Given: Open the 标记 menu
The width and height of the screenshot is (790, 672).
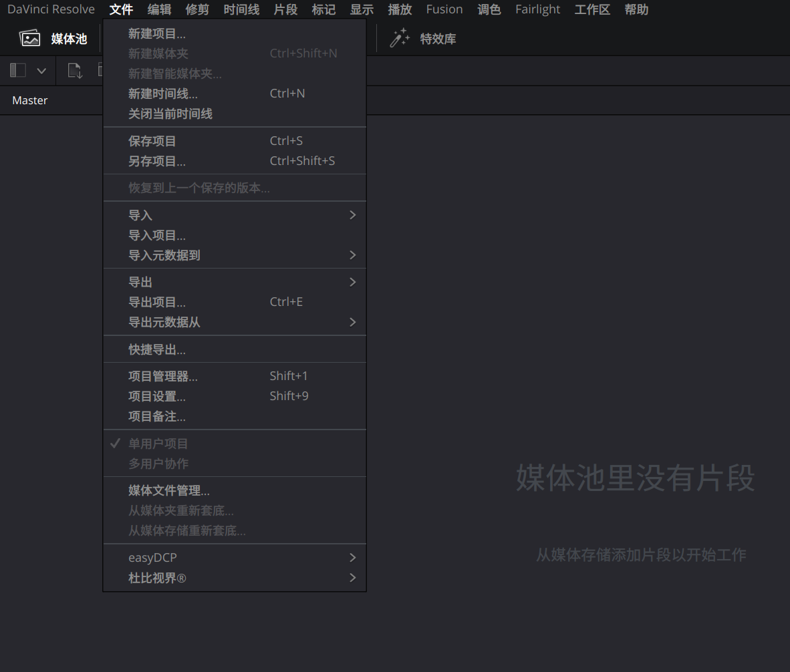Looking at the screenshot, I should pos(323,9).
